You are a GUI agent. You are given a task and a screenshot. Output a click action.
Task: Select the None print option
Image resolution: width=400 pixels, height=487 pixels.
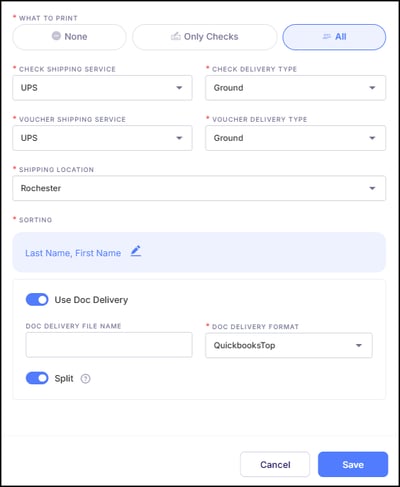70,37
